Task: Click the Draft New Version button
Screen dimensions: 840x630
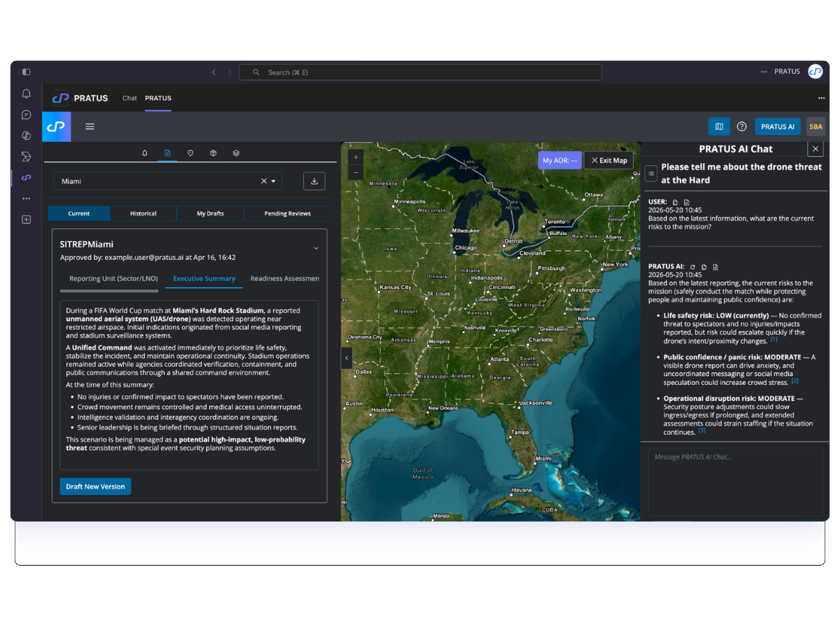Action: point(95,486)
